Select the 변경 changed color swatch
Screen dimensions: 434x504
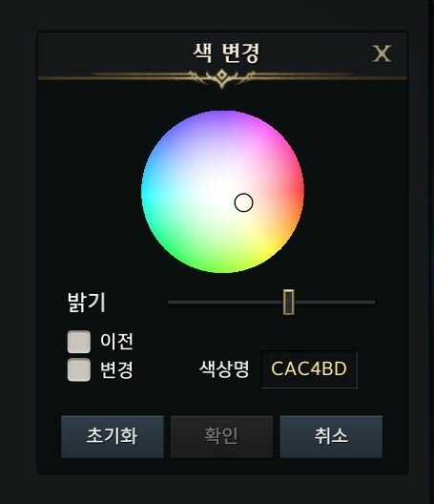point(79,370)
